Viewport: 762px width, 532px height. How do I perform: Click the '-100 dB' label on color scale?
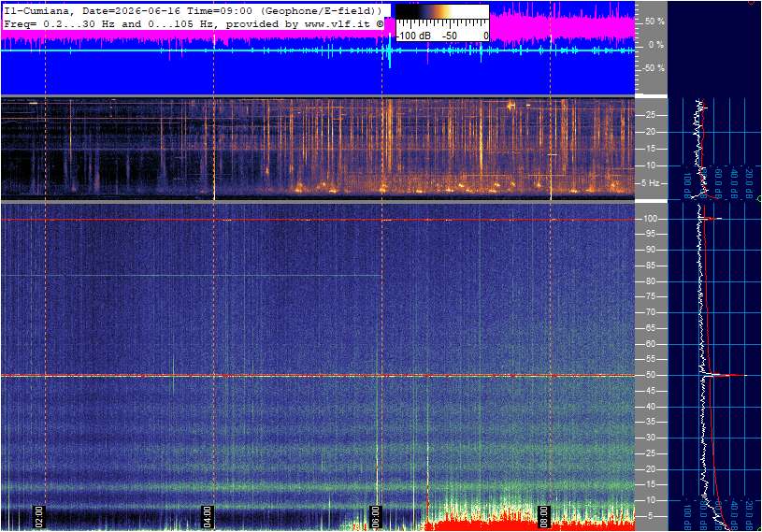click(x=414, y=36)
